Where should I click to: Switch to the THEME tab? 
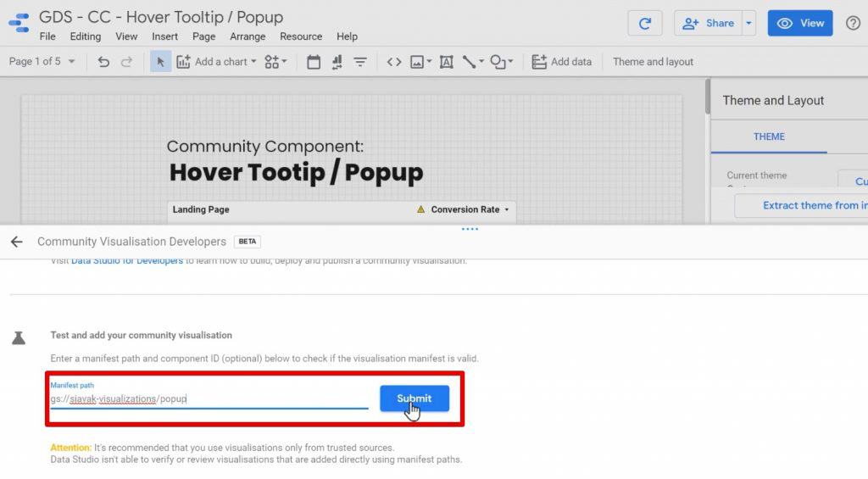point(769,136)
